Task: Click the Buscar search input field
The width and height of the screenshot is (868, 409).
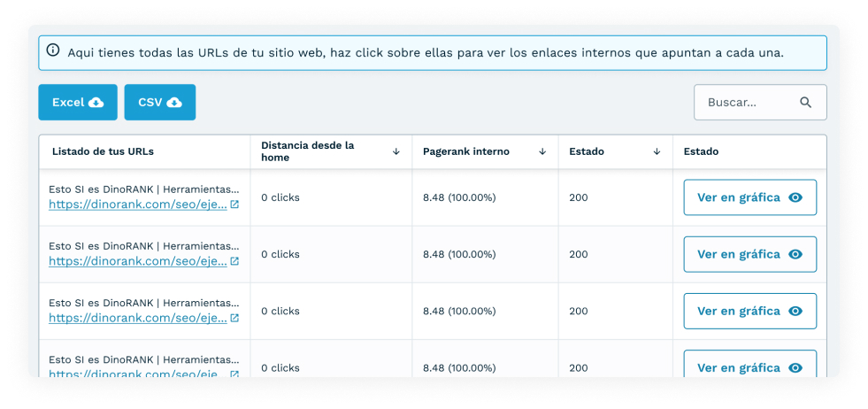Action: tap(760, 103)
